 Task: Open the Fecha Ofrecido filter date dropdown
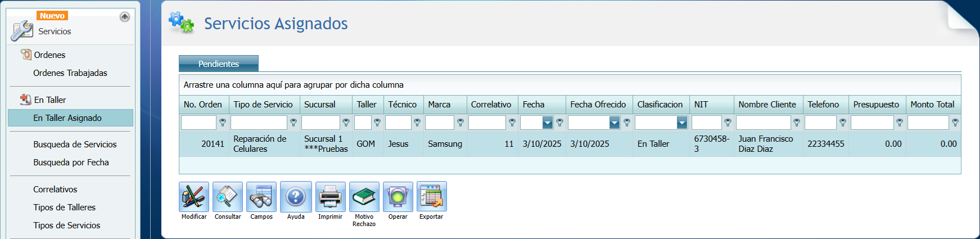click(615, 123)
